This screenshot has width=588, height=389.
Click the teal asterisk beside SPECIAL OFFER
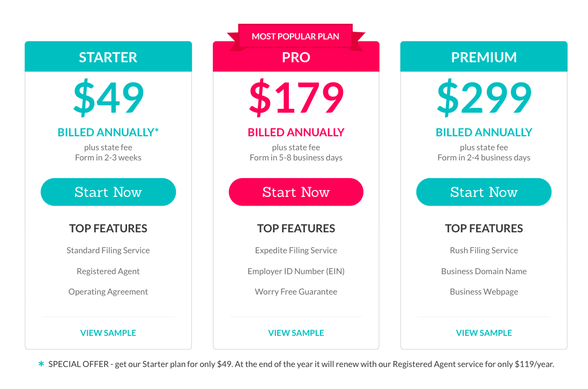[x=41, y=363]
